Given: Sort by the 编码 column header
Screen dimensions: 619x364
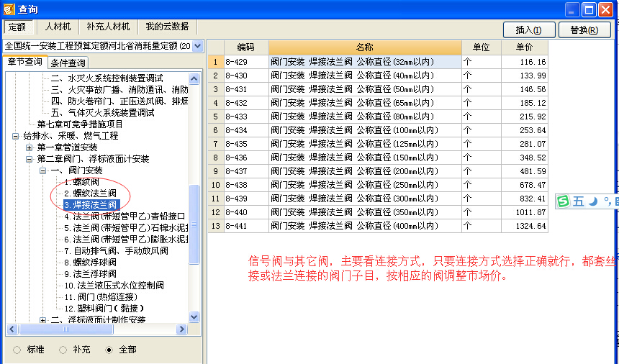Looking at the screenshot, I should click(x=246, y=47).
